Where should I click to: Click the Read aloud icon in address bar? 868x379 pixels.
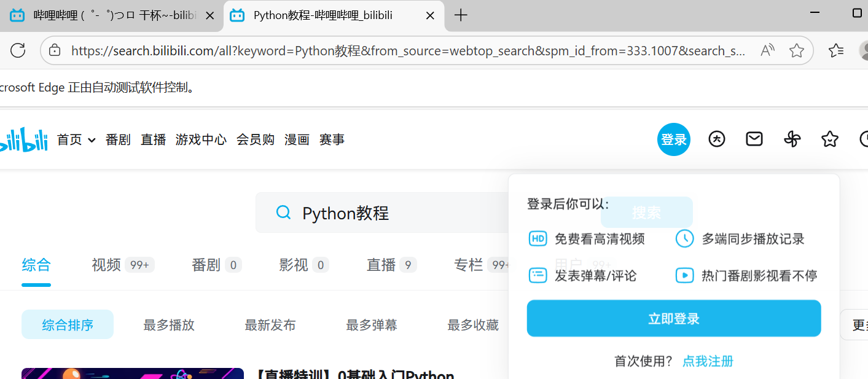[767, 50]
